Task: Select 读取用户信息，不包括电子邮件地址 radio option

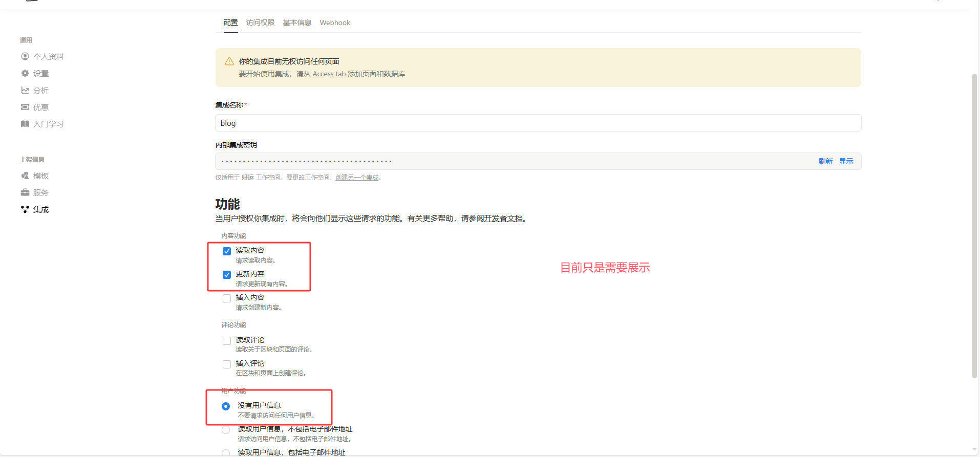Action: [x=226, y=430]
